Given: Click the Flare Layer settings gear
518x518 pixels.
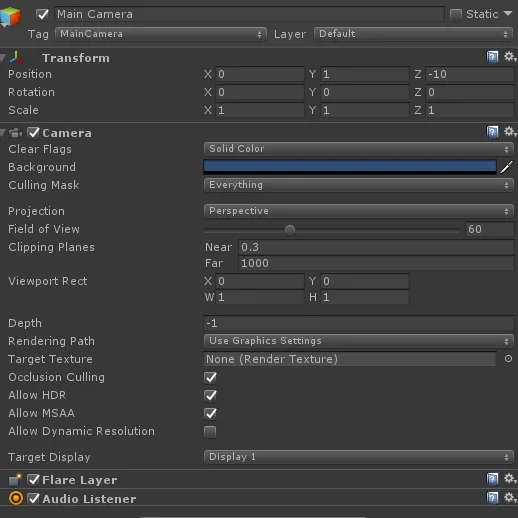Looking at the screenshot, I should (x=510, y=479).
